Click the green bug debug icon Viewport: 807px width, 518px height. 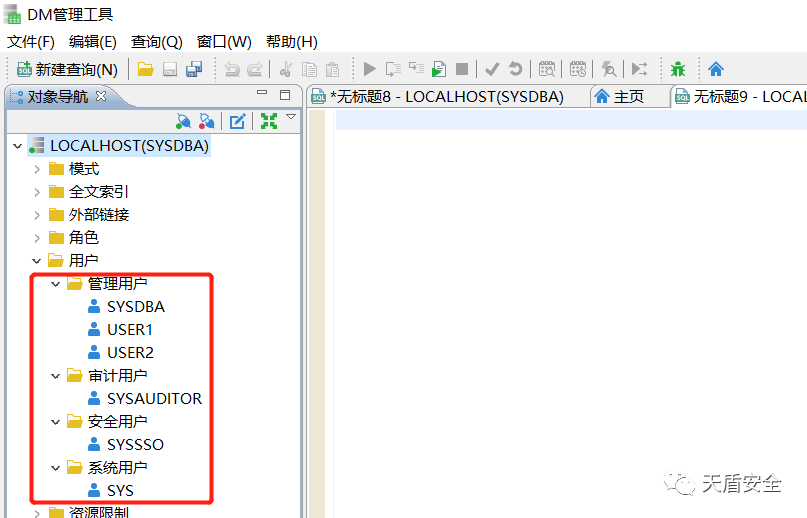(x=679, y=69)
